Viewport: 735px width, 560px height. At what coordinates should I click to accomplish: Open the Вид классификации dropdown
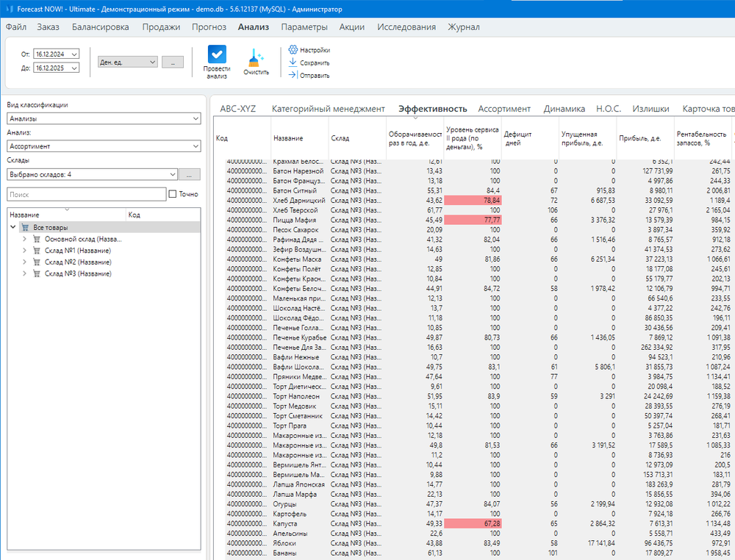pyautogui.click(x=103, y=118)
